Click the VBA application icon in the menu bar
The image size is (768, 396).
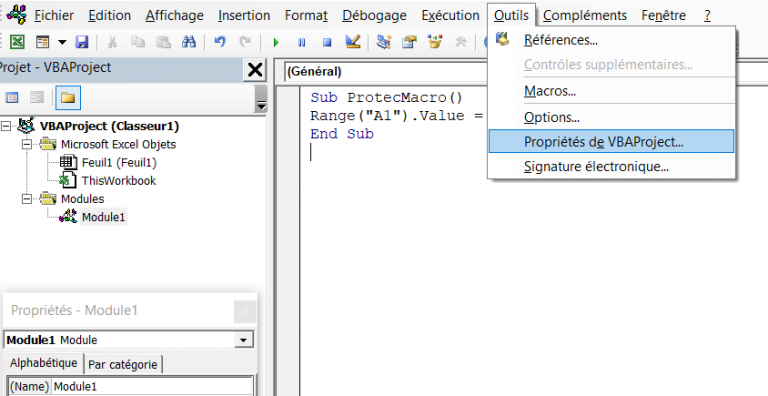tap(17, 14)
